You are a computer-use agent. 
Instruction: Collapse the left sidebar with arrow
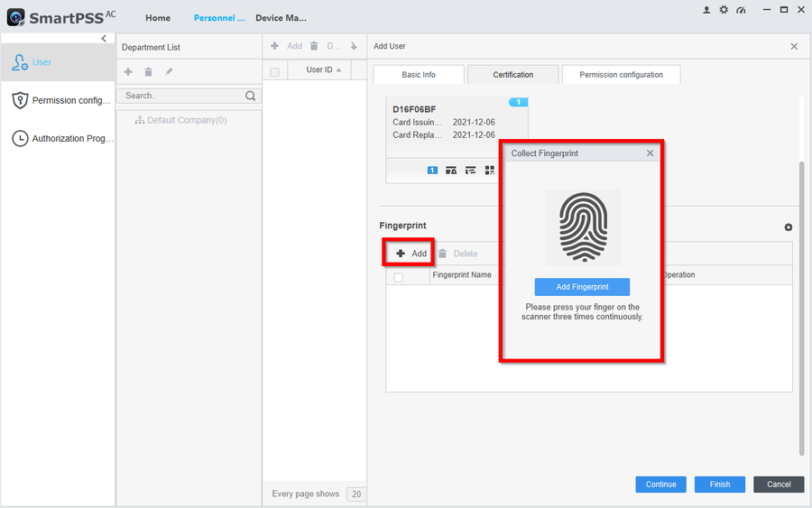click(104, 38)
